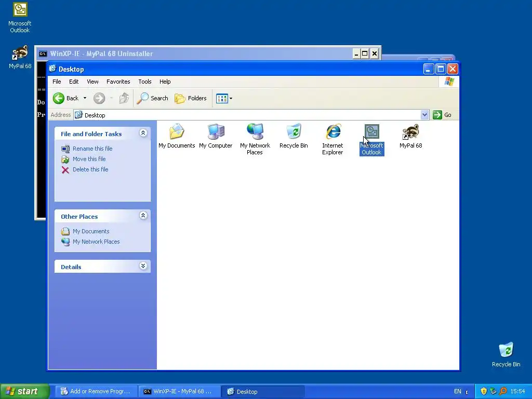This screenshot has width=532, height=399.
Task: Click the MyPal 68 Uninstaller console icon
Action: [43, 54]
